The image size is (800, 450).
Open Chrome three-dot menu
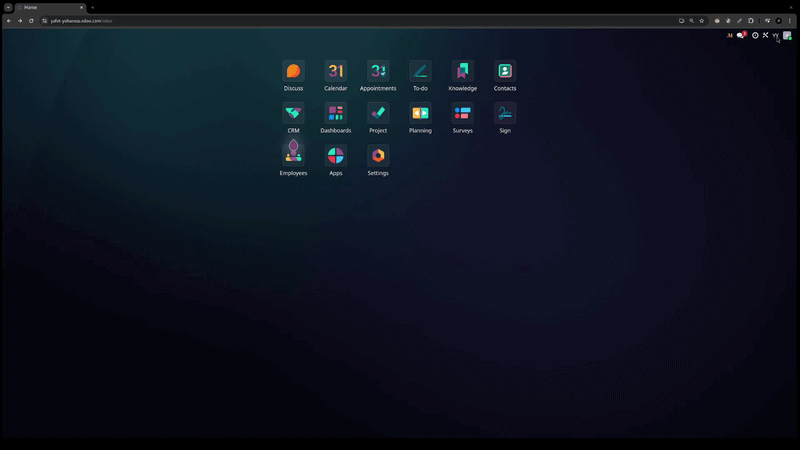point(790,21)
